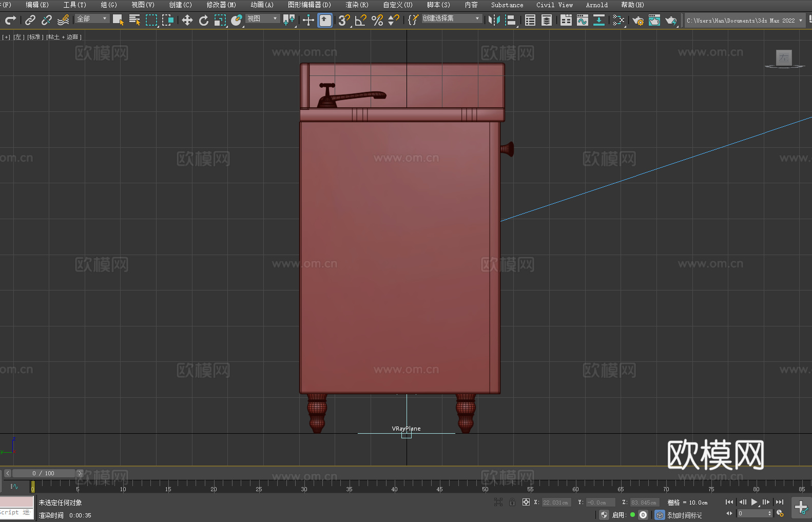Click the [标准] viewport shading label
Image resolution: width=812 pixels, height=522 pixels.
coord(35,37)
